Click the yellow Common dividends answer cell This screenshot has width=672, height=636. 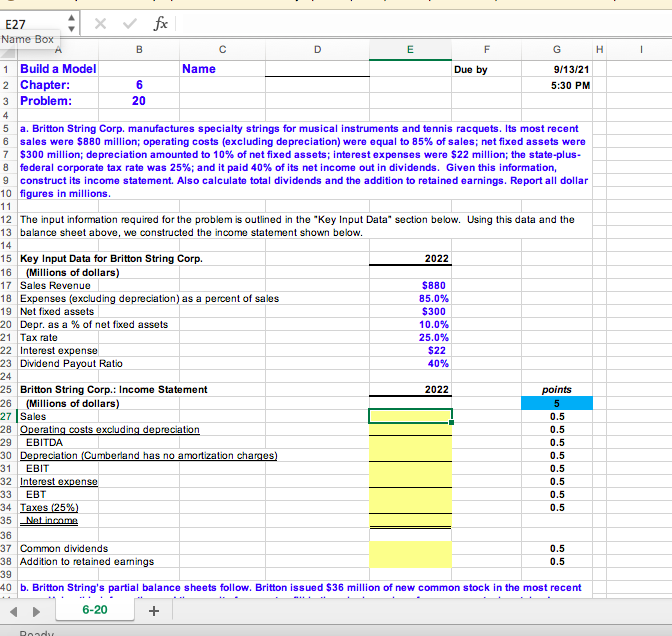click(x=410, y=549)
